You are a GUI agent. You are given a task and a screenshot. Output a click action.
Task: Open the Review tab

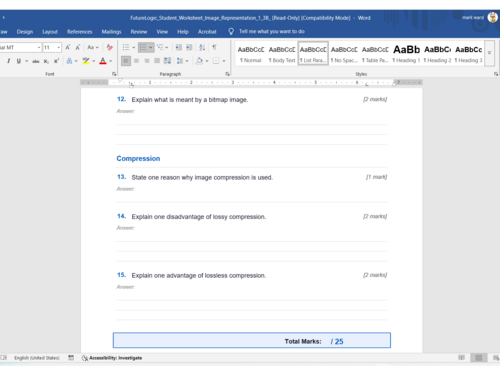coord(139,32)
